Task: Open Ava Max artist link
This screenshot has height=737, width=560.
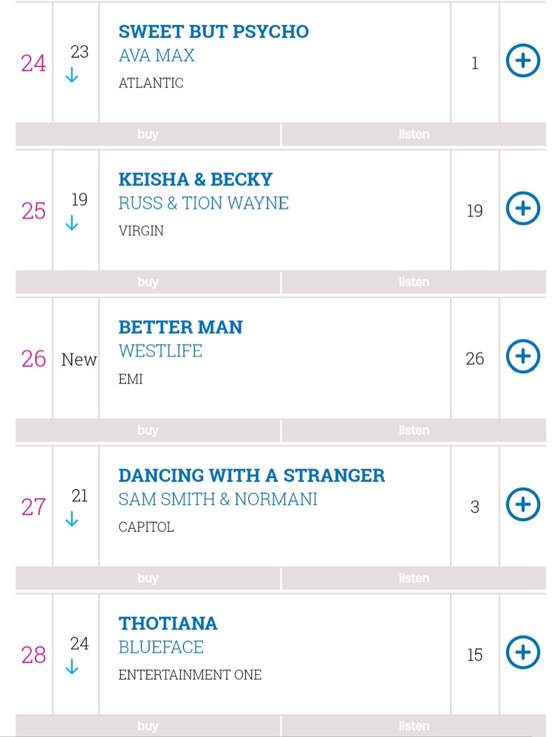Action: point(157,55)
